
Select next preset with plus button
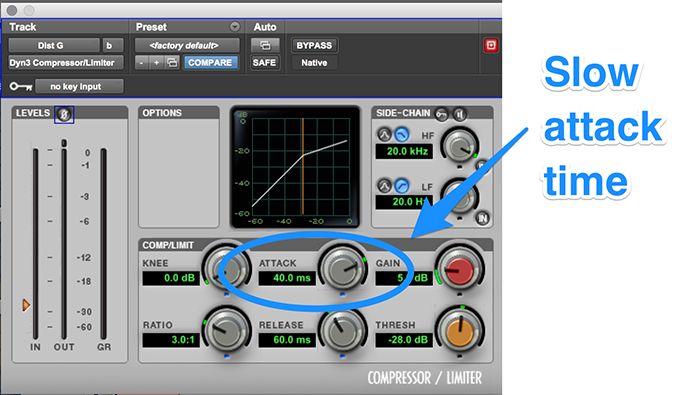[x=156, y=62]
